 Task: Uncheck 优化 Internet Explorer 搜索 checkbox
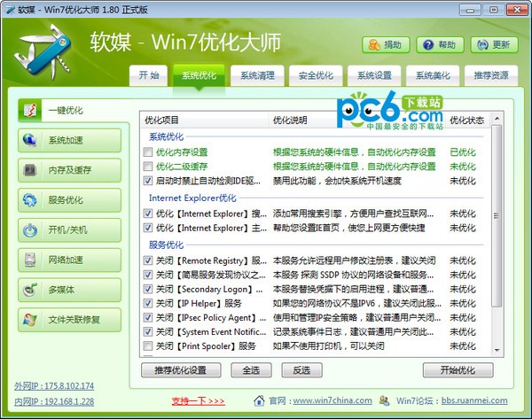(147, 213)
